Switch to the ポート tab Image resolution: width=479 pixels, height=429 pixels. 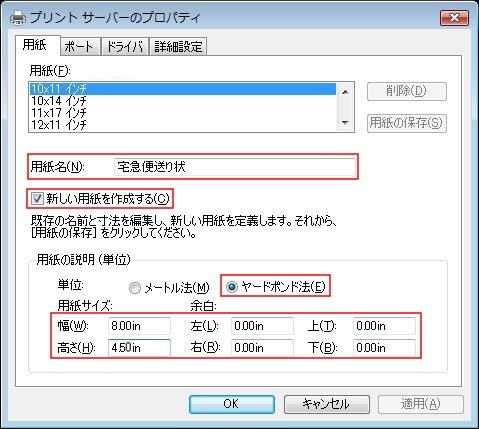pyautogui.click(x=79, y=46)
